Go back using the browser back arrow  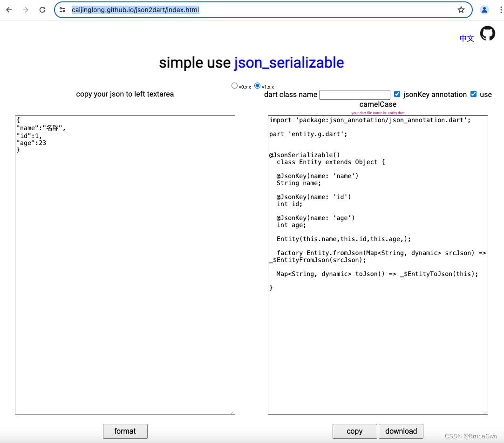(9, 10)
